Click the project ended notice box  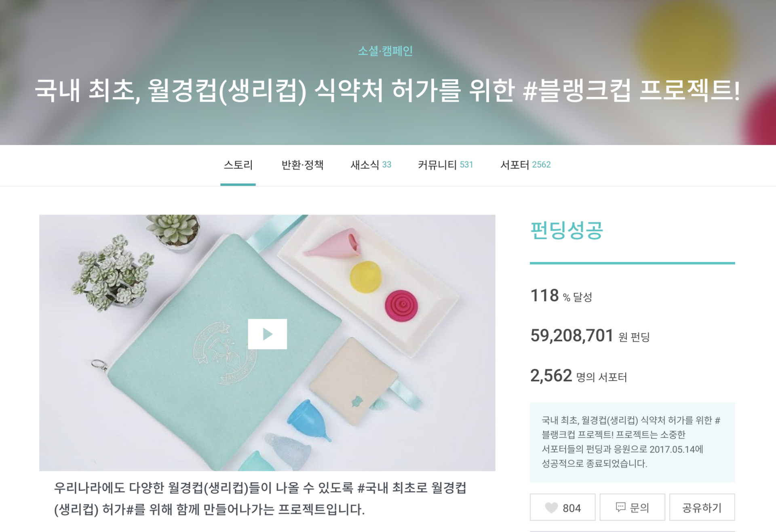coord(632,442)
